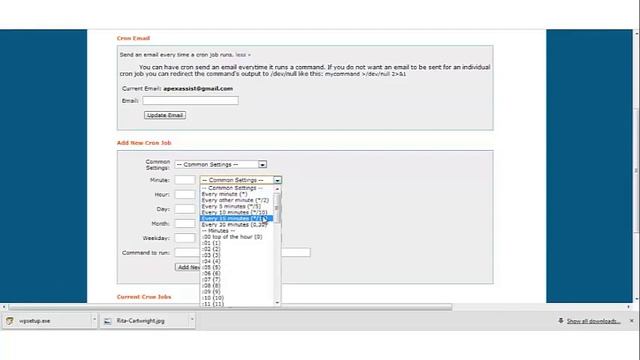
Task: Click the Add New Cron Job button
Action: pyautogui.click(x=188, y=267)
